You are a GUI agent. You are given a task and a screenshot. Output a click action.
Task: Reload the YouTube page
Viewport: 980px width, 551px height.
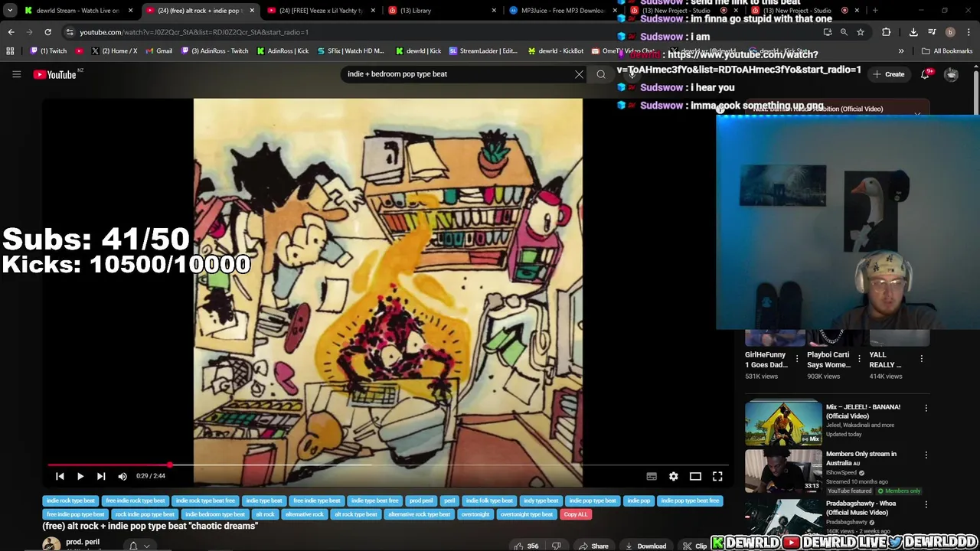(x=47, y=32)
